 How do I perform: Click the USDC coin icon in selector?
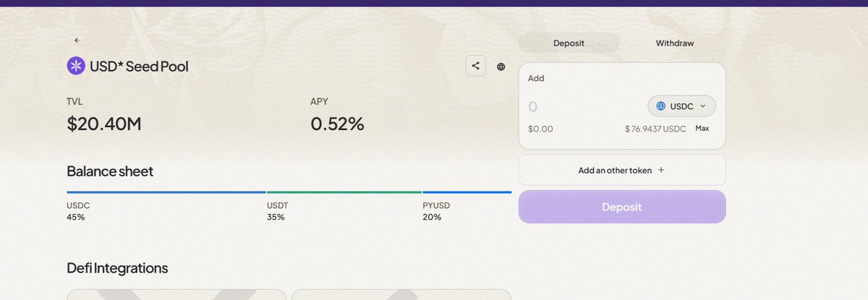(x=660, y=106)
